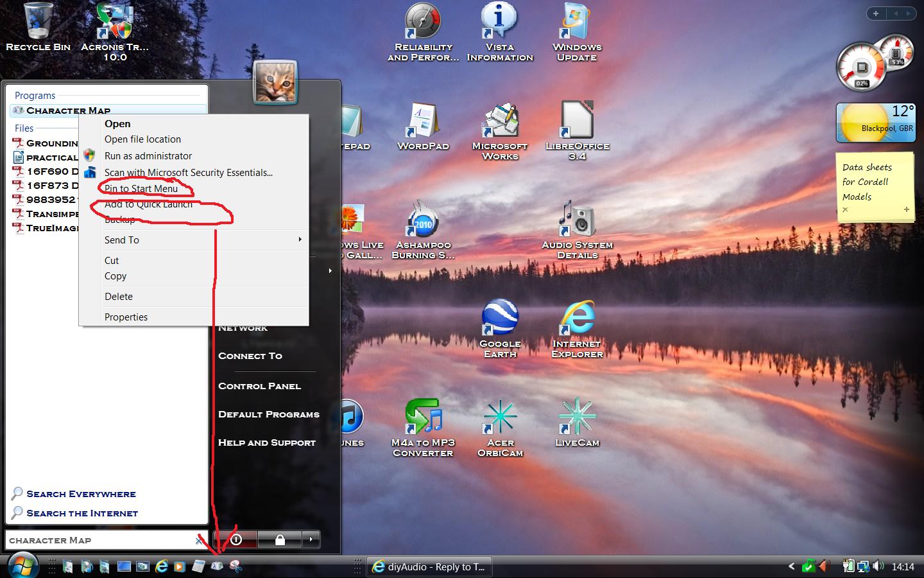
Task: Show hidden system tray icons
Action: click(791, 566)
